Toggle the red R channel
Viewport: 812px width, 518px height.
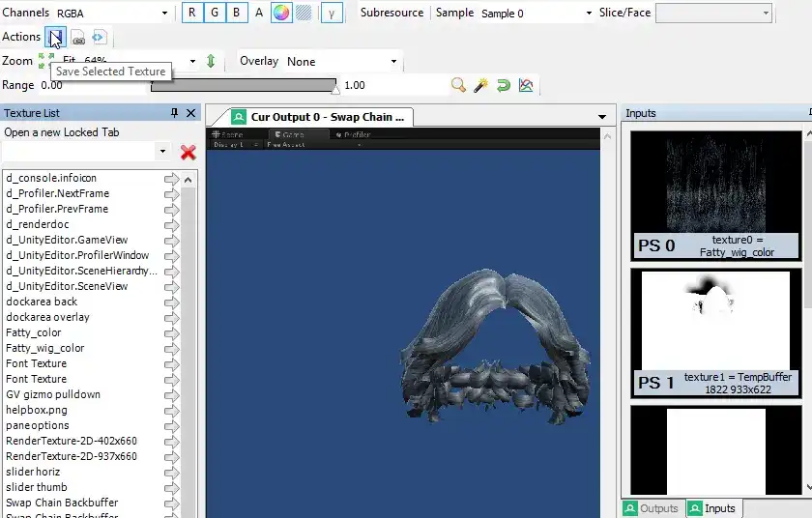[192, 13]
